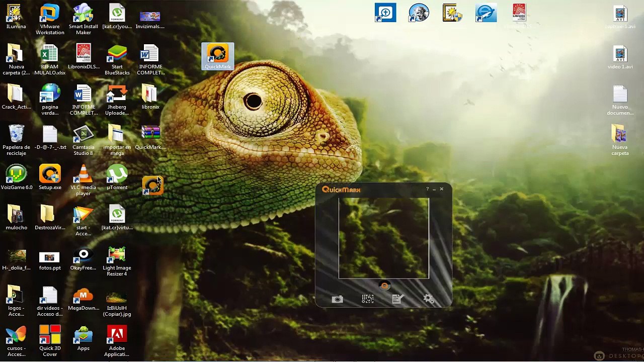Select the capture-1.avi video file

620,16
